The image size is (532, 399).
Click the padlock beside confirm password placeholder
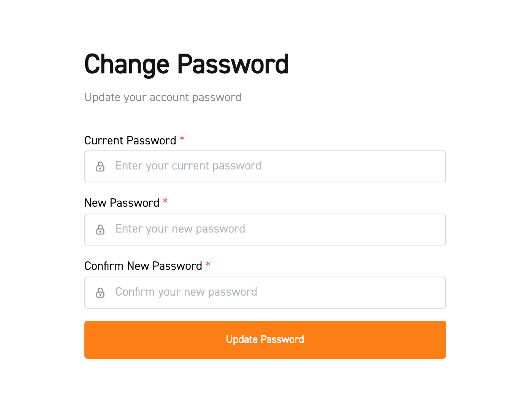pos(100,292)
